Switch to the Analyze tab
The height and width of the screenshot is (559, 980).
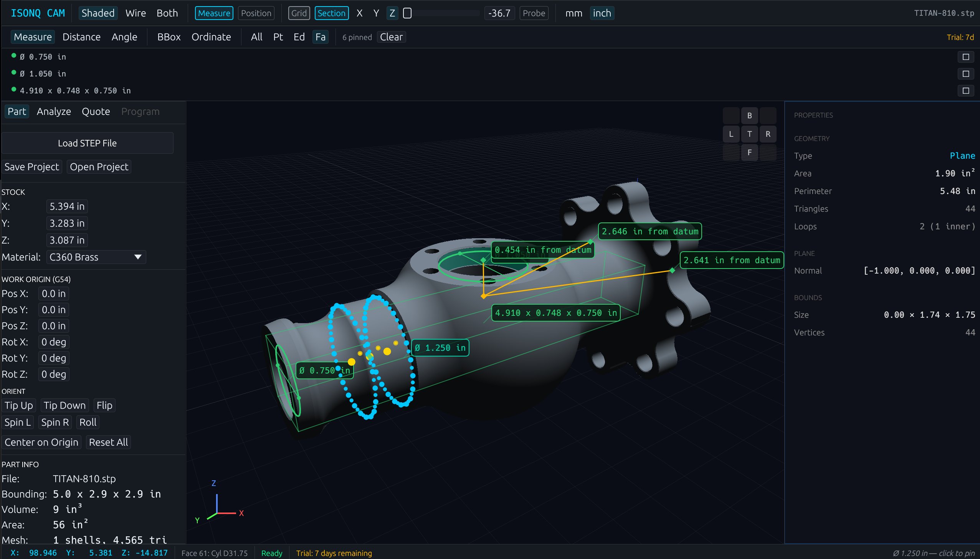click(x=53, y=111)
